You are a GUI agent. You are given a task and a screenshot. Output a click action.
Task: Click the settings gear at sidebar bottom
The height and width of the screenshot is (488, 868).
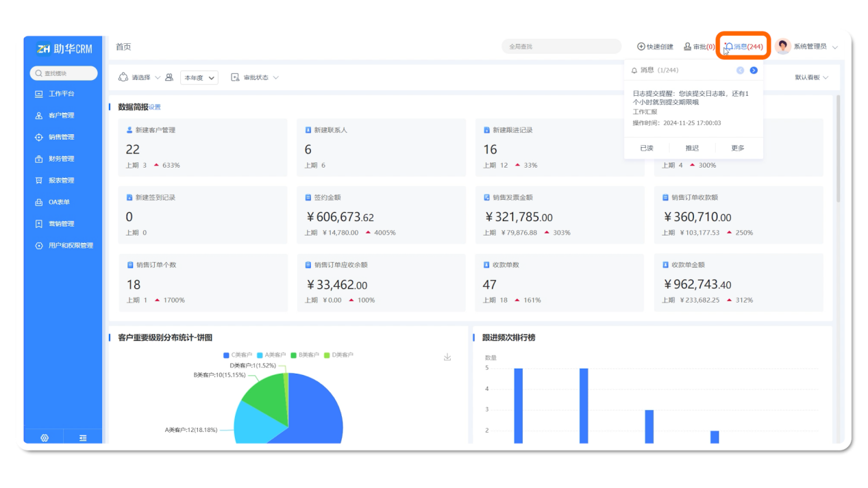coord(45,438)
